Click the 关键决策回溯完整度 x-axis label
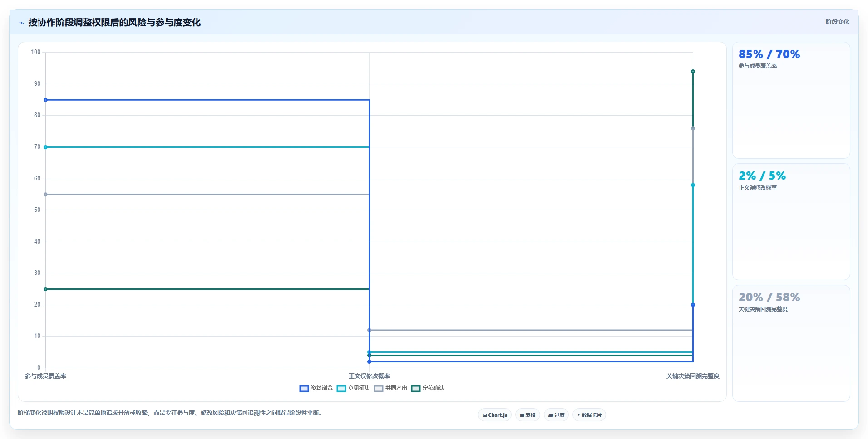This screenshot has width=868, height=439. pyautogui.click(x=693, y=376)
